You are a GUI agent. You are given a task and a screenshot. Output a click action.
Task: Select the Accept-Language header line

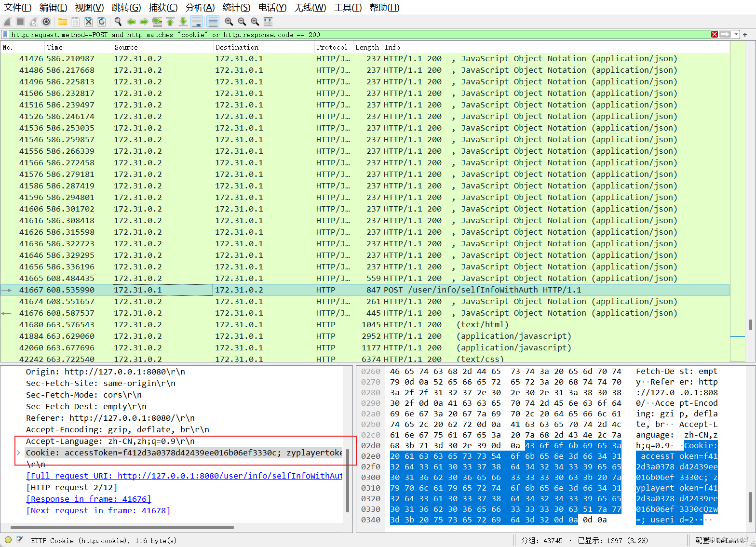pyautogui.click(x=110, y=441)
